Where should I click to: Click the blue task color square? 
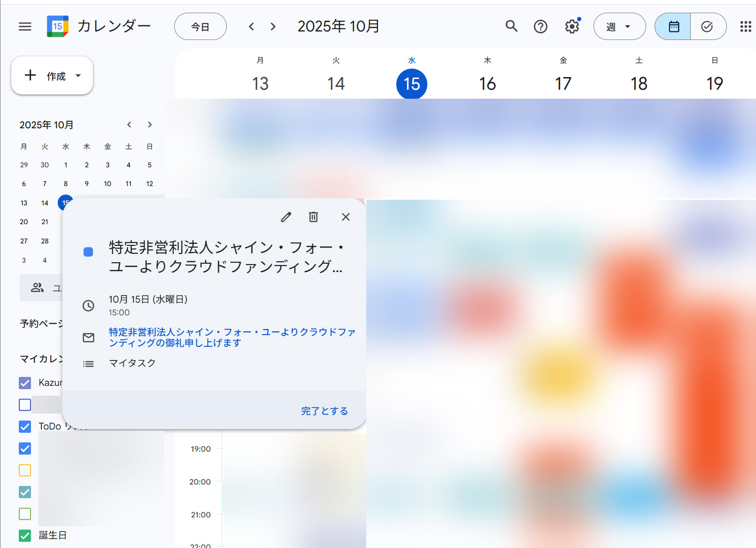(88, 252)
